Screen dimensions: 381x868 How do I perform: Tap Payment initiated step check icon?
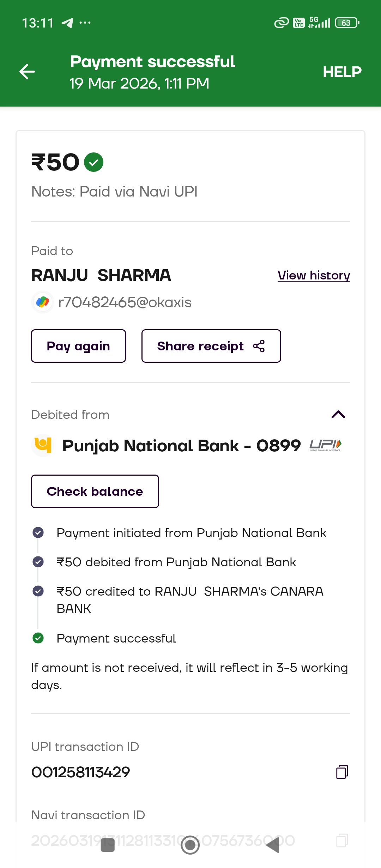38,532
